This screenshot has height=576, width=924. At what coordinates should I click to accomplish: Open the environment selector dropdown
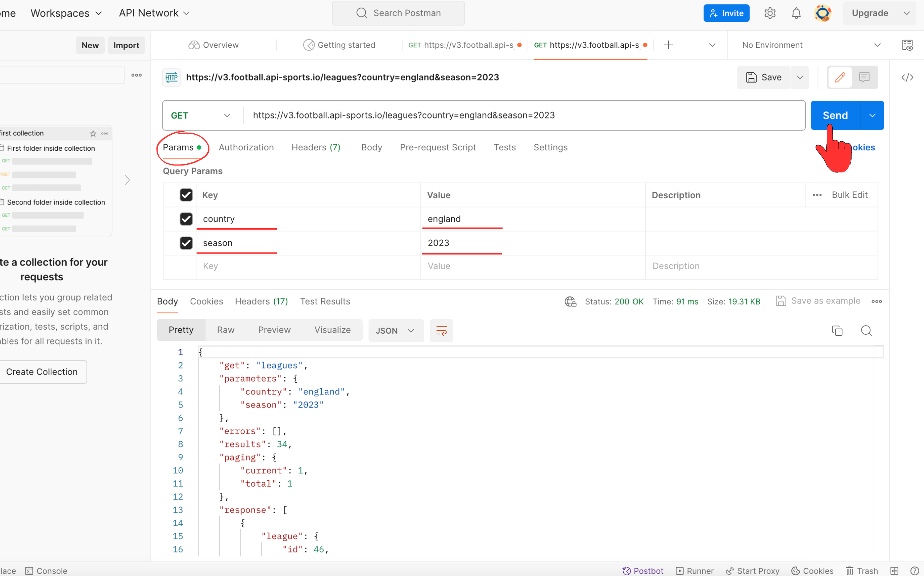tap(878, 45)
